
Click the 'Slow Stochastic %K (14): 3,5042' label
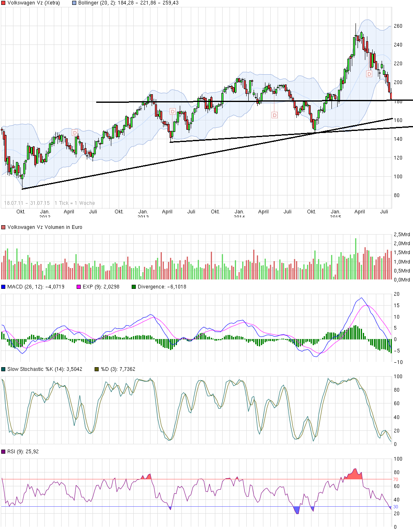pos(45,369)
